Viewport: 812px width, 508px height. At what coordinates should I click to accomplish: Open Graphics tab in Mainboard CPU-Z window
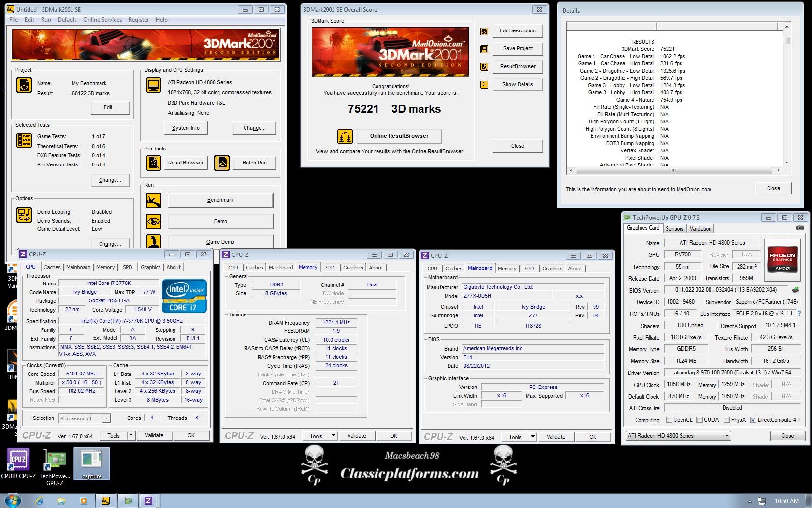pos(552,269)
